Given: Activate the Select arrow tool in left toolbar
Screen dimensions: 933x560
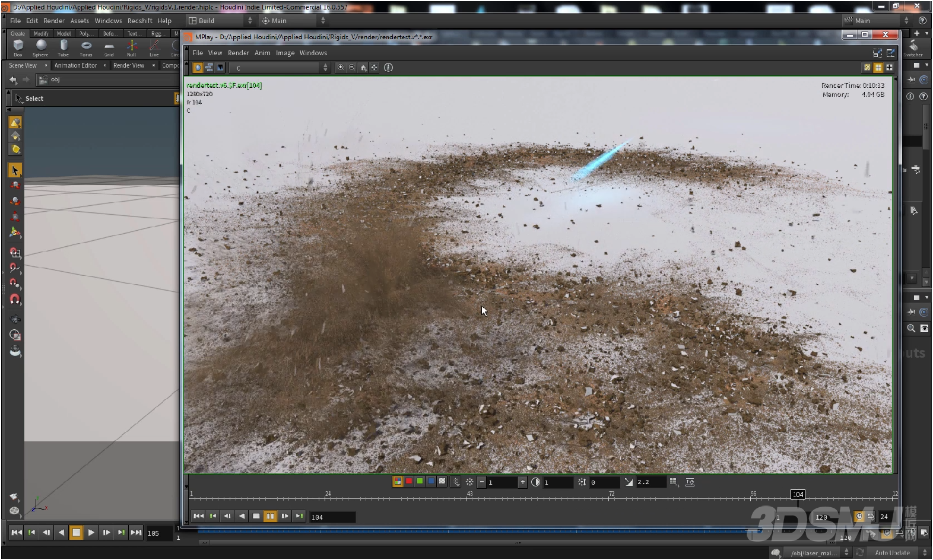Looking at the screenshot, I should coord(15,171).
